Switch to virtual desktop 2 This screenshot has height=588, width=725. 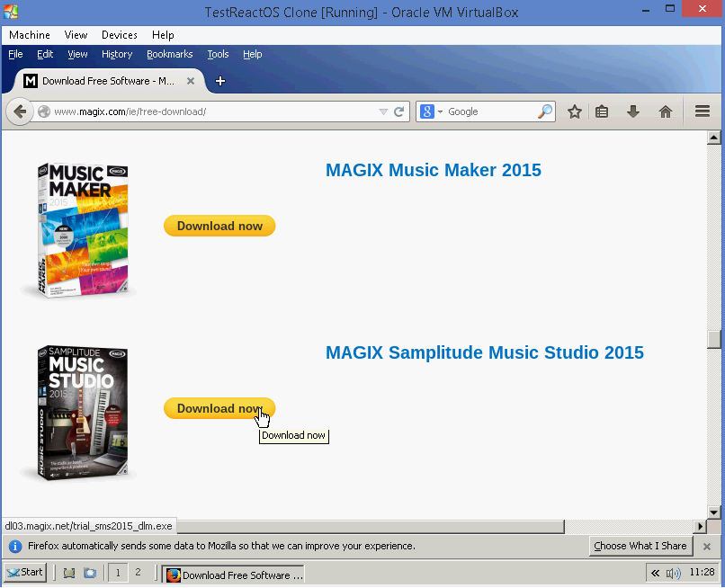pyautogui.click(x=138, y=573)
